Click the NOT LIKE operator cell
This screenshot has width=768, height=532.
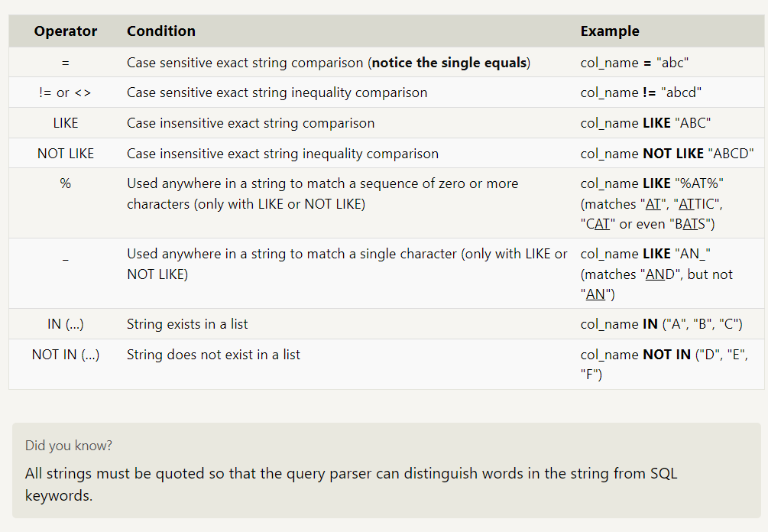[65, 154]
